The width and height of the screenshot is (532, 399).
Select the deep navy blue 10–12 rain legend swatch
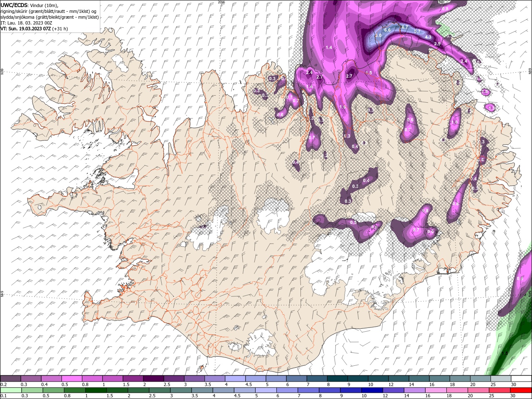tap(371, 390)
